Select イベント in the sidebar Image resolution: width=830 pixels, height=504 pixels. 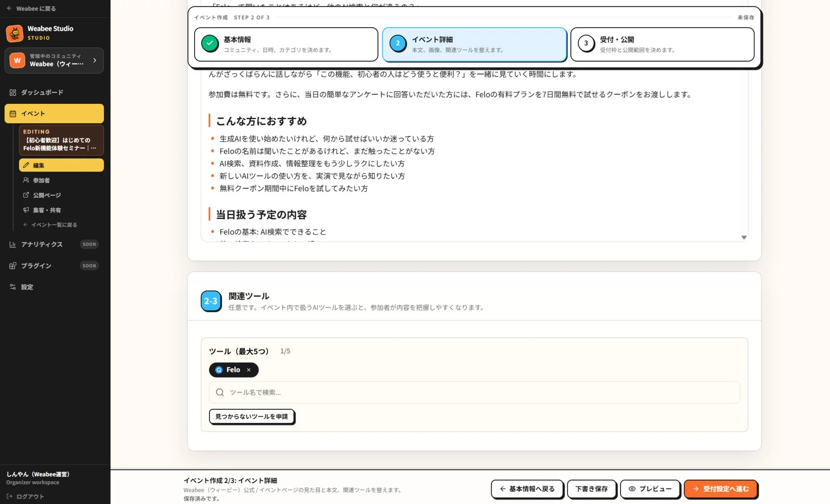point(54,114)
